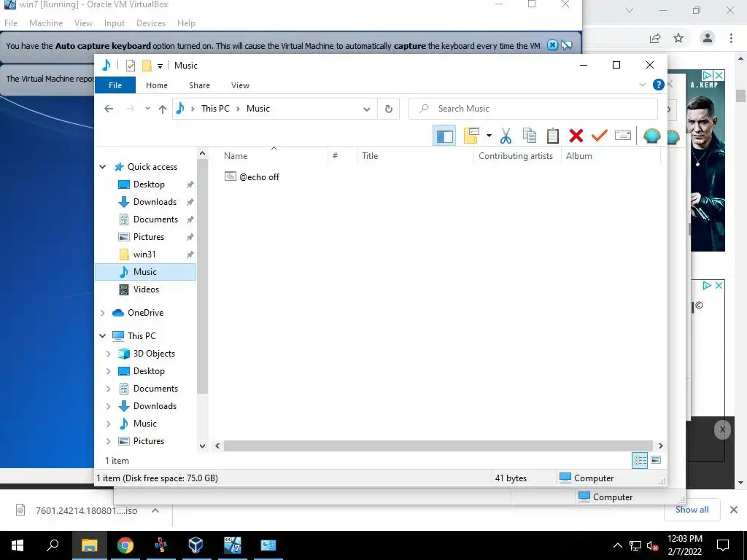747x560 pixels.
Task: Select the @echo off file
Action: 252,177
